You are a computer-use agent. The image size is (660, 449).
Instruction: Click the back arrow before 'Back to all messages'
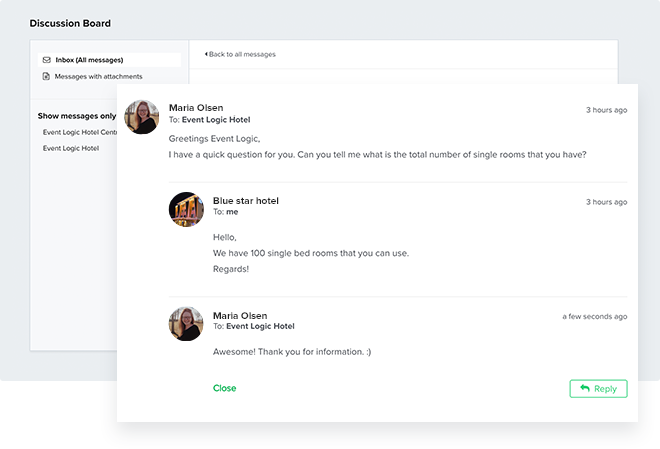point(206,54)
